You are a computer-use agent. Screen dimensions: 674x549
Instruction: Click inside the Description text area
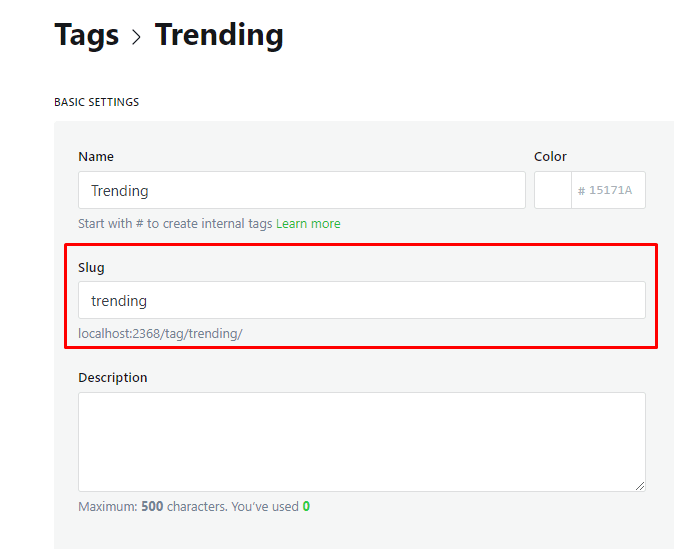tap(361, 441)
